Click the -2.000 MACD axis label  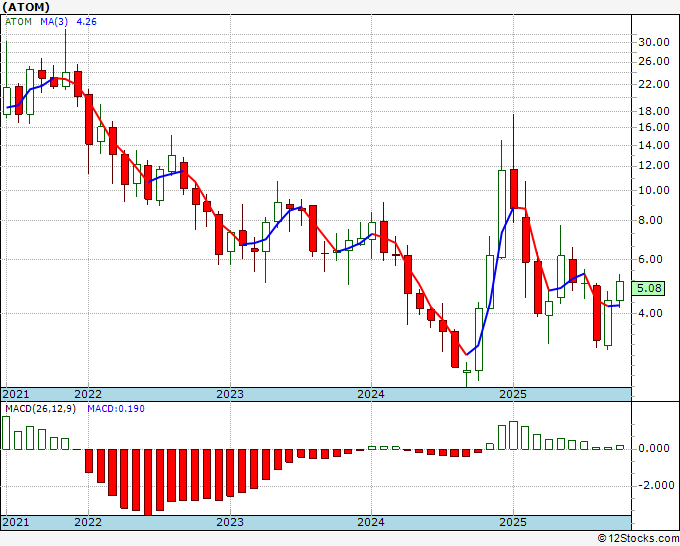click(x=652, y=486)
